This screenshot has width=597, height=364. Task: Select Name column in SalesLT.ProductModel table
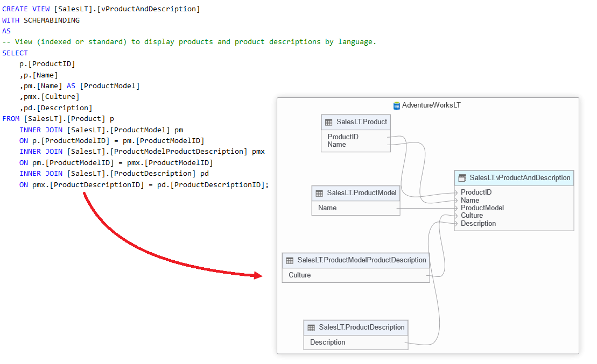[327, 208]
